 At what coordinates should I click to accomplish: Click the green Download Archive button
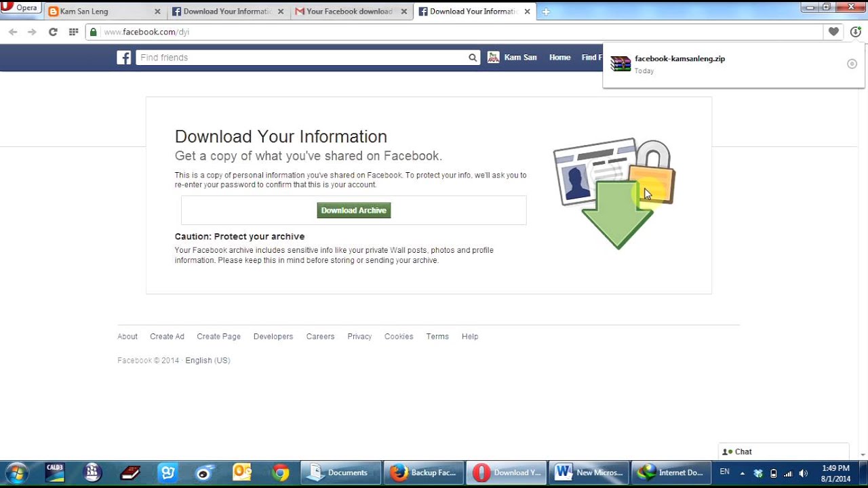354,210
